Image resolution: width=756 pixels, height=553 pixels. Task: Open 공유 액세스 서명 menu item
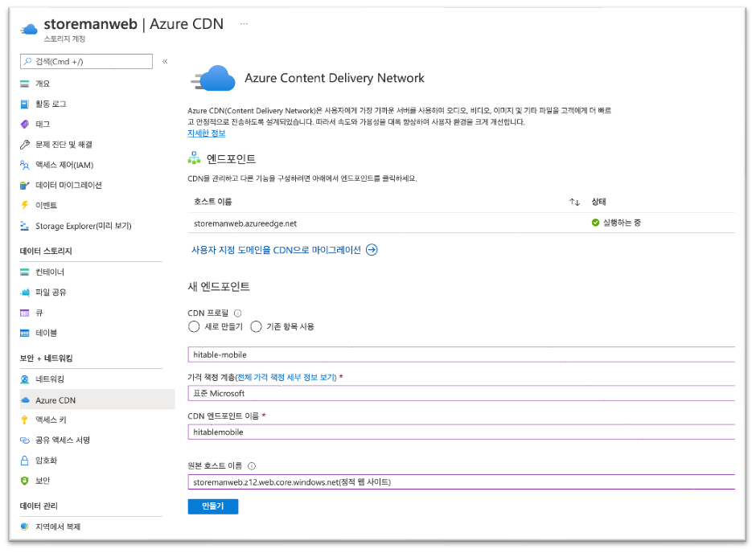tap(63, 440)
